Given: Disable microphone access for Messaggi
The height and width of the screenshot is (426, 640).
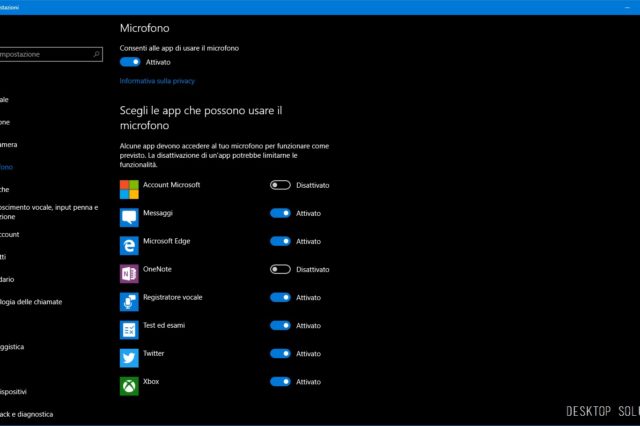Looking at the screenshot, I should click(x=280, y=213).
